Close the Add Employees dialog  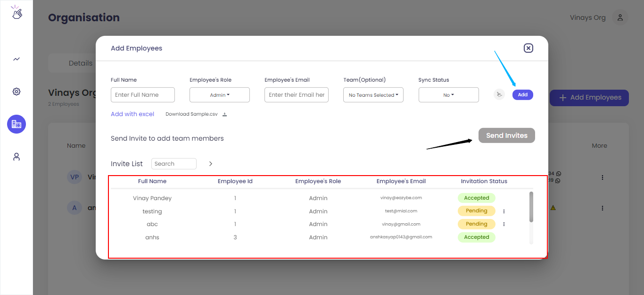pos(528,48)
